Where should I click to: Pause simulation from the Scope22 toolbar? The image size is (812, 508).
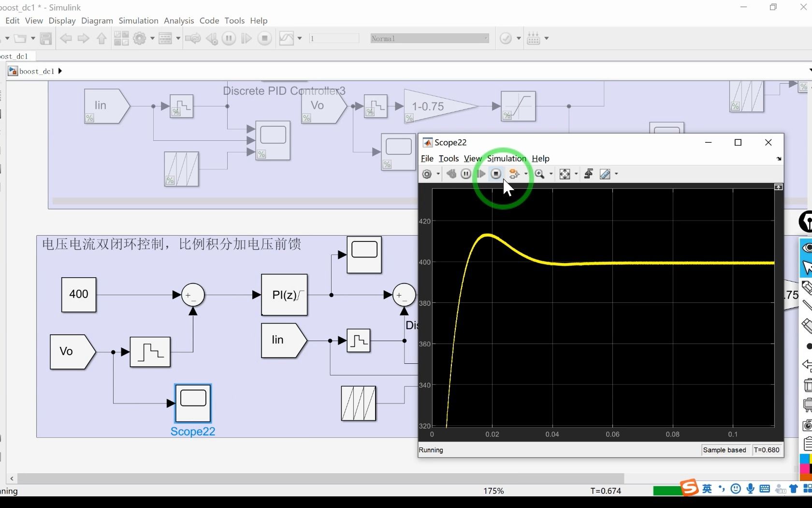pyautogui.click(x=466, y=174)
